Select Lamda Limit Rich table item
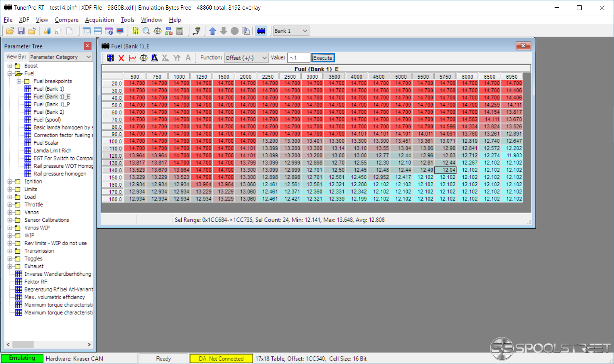The width and height of the screenshot is (614, 364). pos(52,151)
